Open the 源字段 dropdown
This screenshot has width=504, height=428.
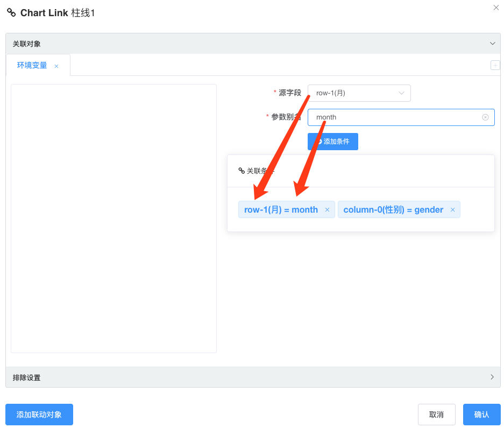pyautogui.click(x=359, y=93)
